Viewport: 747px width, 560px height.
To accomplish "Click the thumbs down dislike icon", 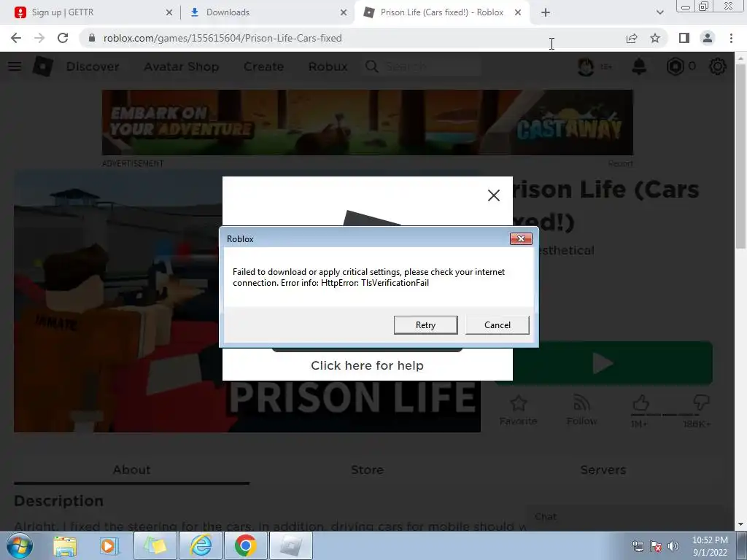I will click(x=701, y=402).
